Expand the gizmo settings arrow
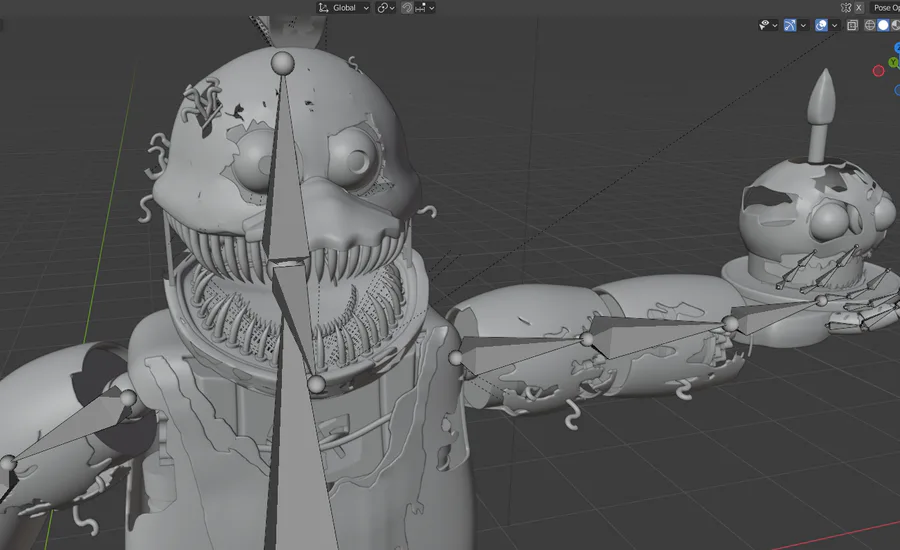 tap(803, 25)
